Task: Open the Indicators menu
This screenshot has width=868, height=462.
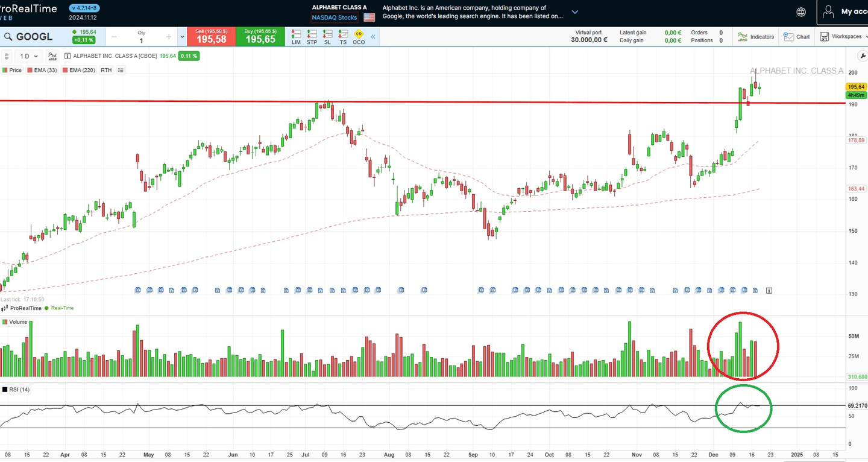Action: point(756,37)
